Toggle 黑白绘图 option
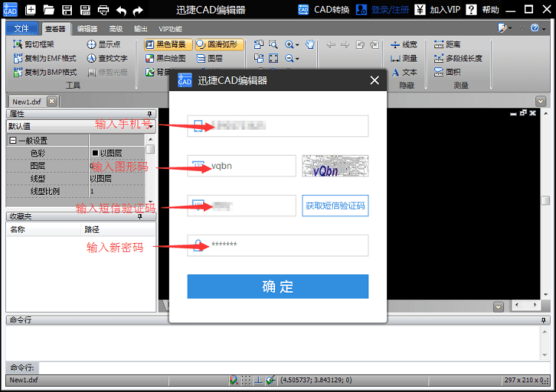Screen dimensions: 556x392 (165, 58)
